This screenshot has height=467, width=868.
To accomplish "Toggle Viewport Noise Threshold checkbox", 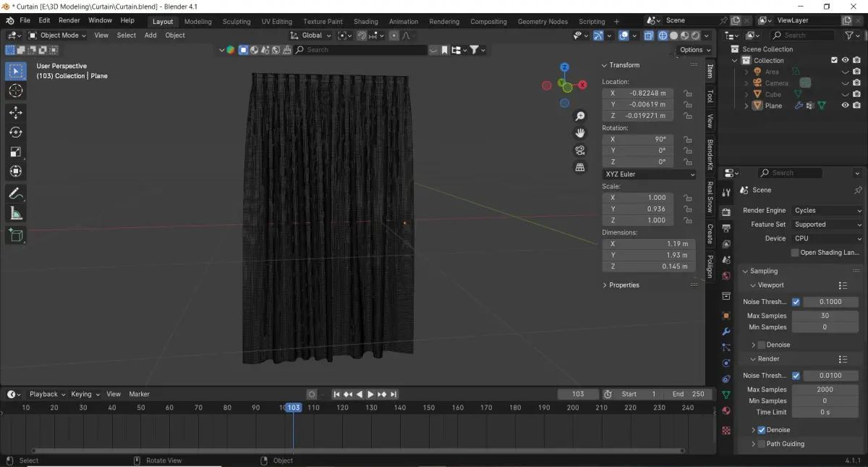I will (x=796, y=302).
